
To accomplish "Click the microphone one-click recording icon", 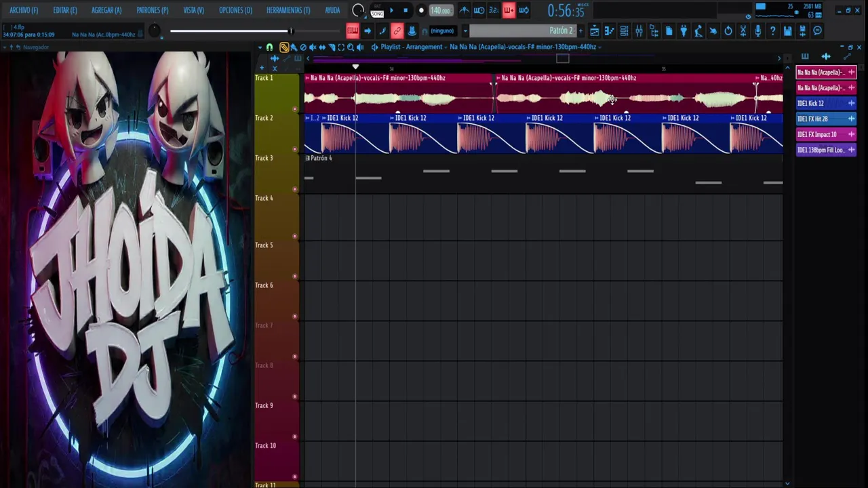I will (x=757, y=30).
